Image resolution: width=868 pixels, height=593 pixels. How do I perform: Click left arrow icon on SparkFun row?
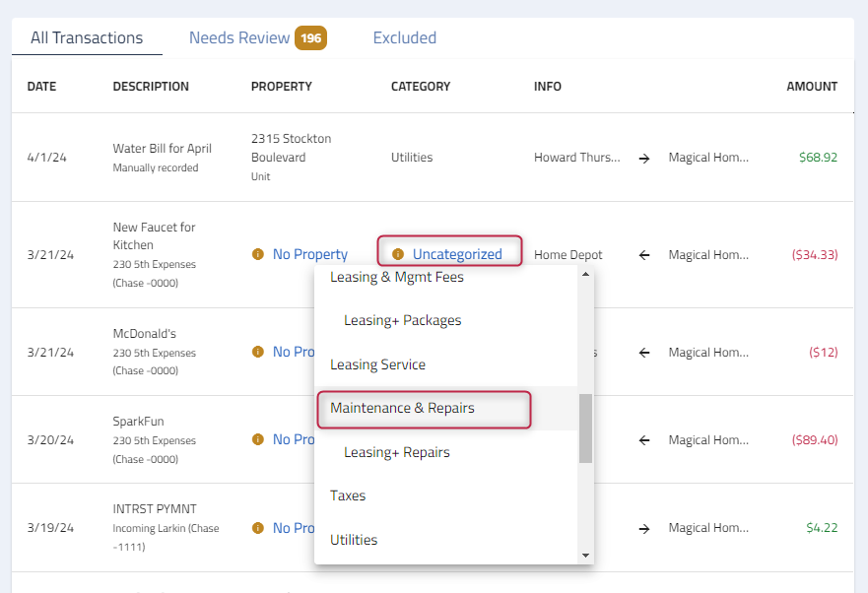pos(643,439)
